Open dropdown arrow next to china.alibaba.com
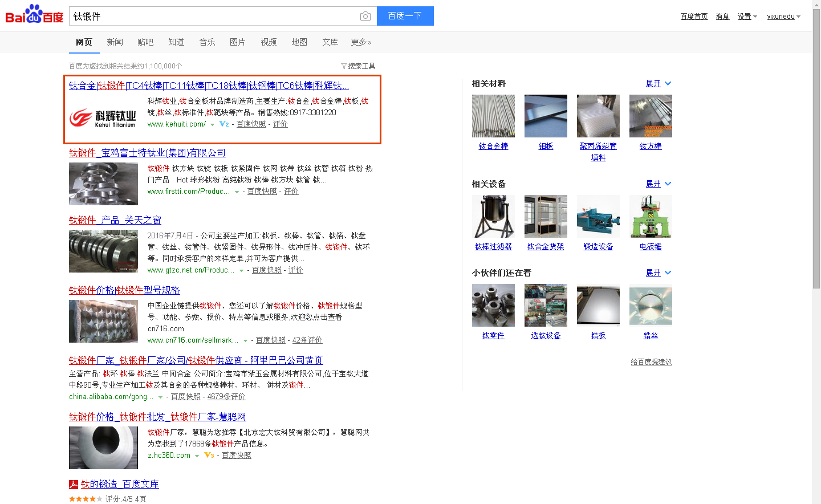The width and height of the screenshot is (821, 504). (160, 397)
